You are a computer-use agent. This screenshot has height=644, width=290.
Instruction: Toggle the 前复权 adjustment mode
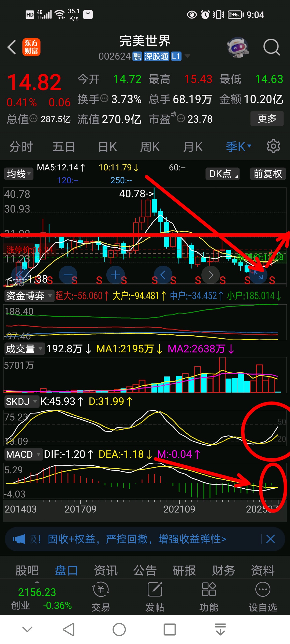pyautogui.click(x=268, y=174)
